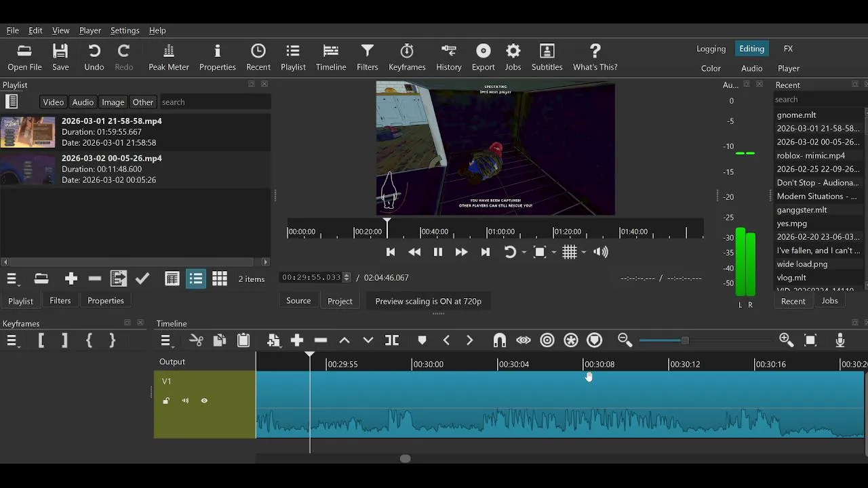Open the Export panel

click(x=483, y=57)
